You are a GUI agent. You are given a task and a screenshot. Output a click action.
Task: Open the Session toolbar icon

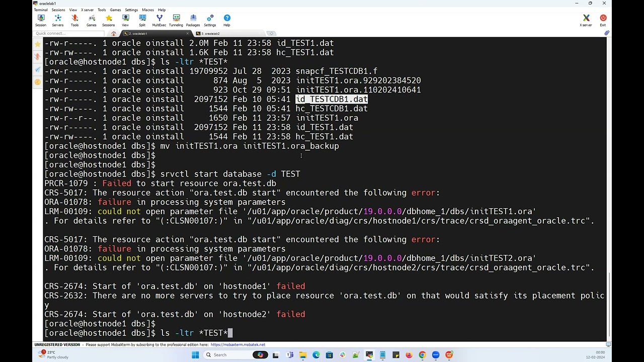pyautogui.click(x=41, y=20)
